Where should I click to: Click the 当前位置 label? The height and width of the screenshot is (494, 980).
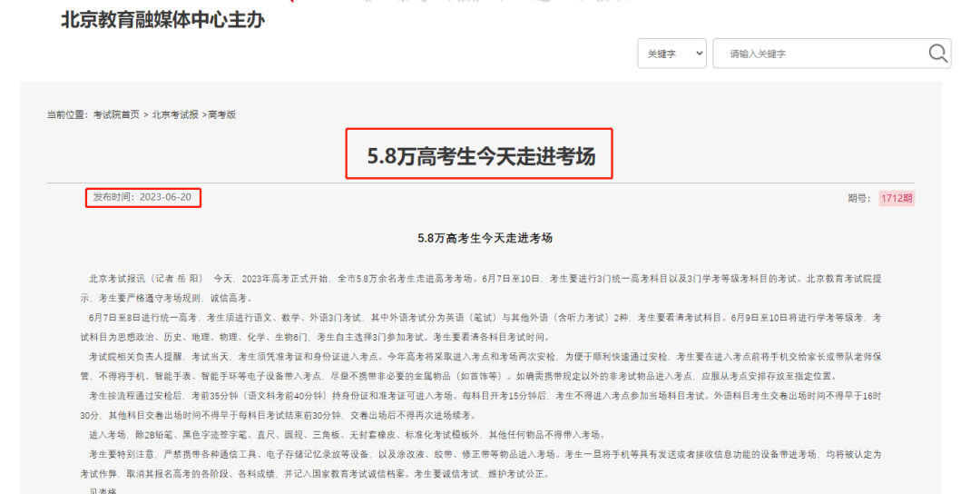point(69,114)
